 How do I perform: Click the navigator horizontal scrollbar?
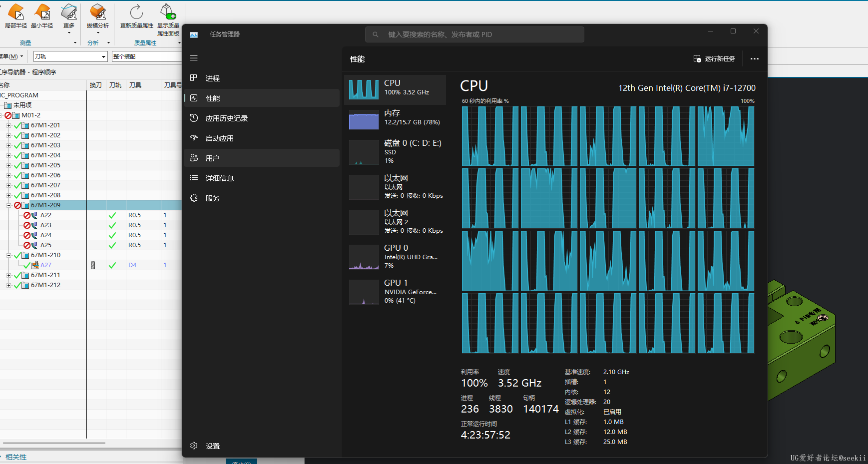point(54,443)
